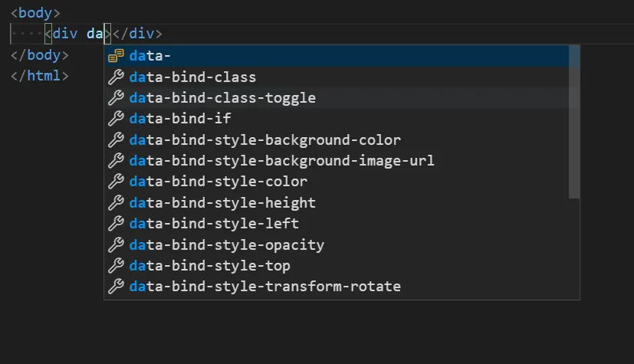Click wrench icon for data-bind-style-color
The image size is (634, 364).
(x=116, y=182)
